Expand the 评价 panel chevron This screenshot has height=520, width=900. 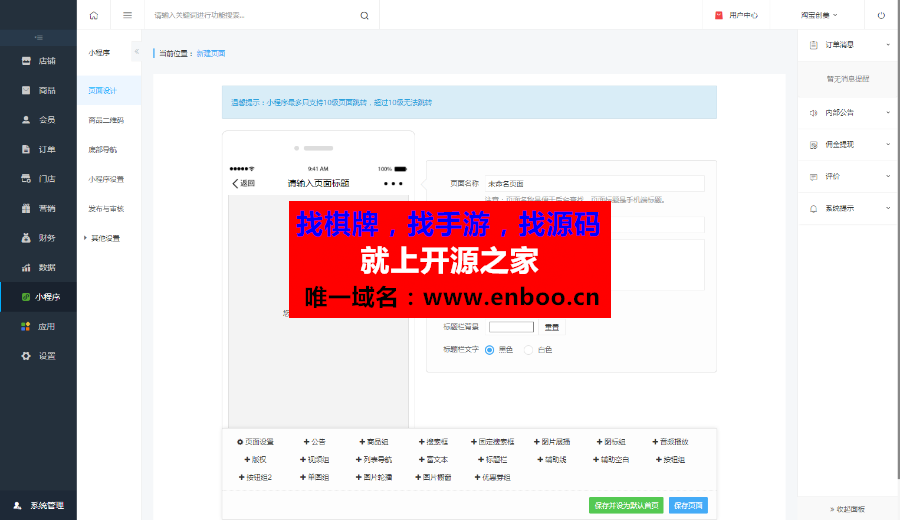click(888, 176)
